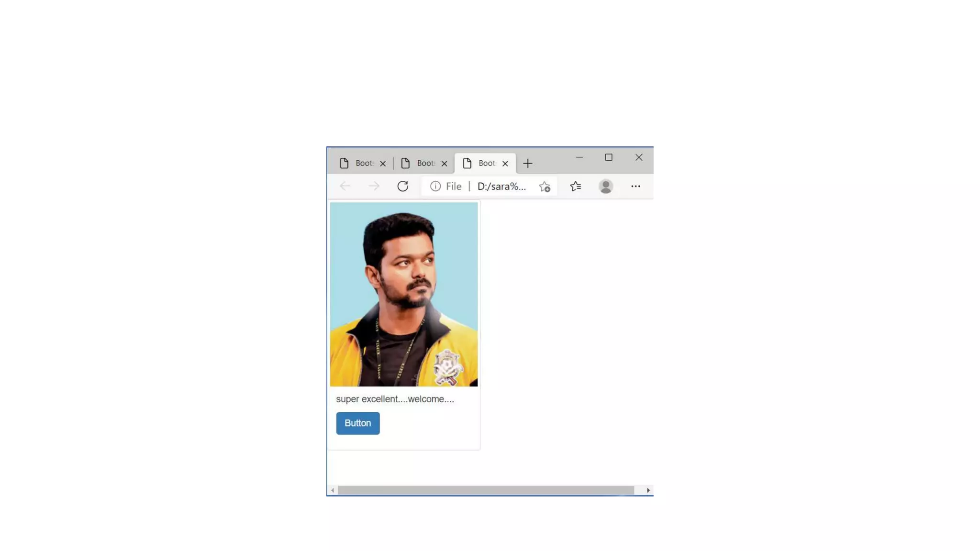
Task: Click left arrow of horizontal scrollbar
Action: tap(333, 490)
